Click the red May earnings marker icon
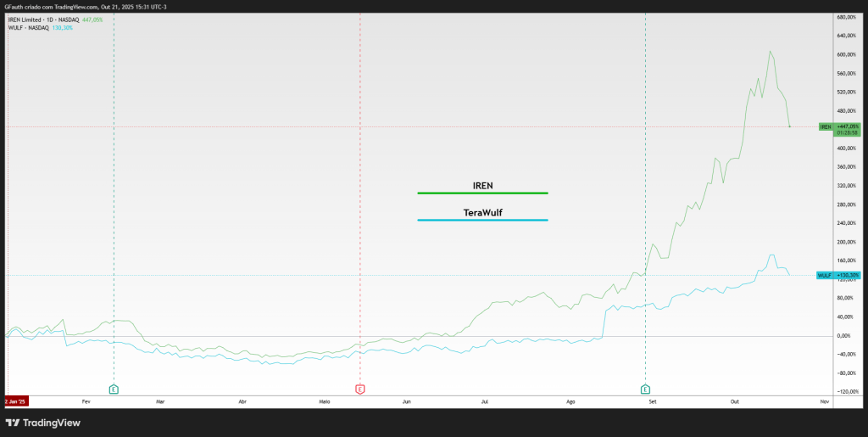Screen dimensions: 868x437 359,389
